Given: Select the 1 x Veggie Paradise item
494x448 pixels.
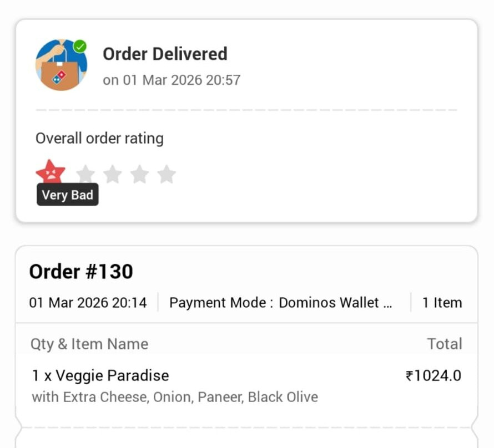Looking at the screenshot, I should point(100,375).
